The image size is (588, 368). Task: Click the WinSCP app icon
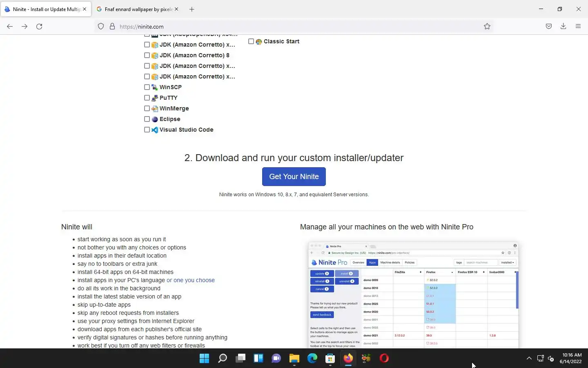(155, 87)
